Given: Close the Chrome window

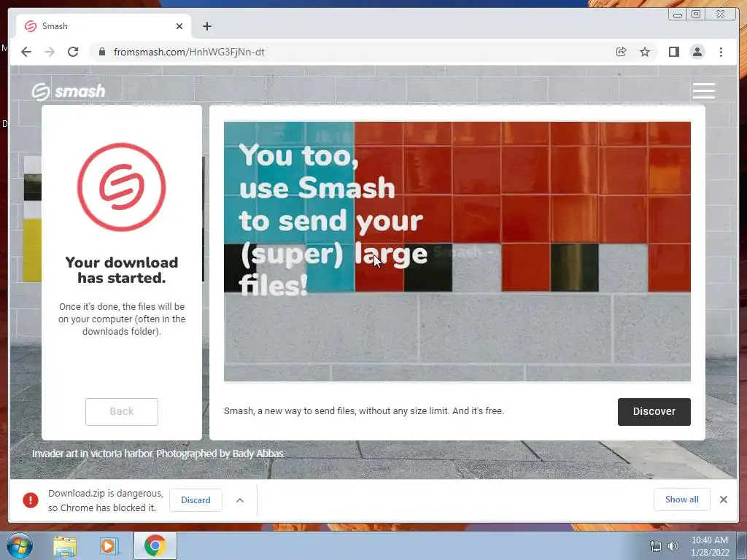Looking at the screenshot, I should (x=720, y=15).
